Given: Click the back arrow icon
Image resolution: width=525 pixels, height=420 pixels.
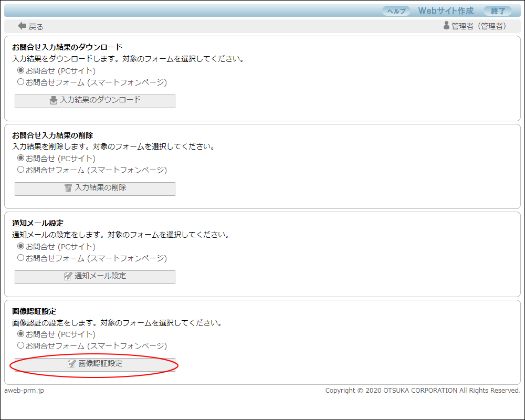Looking at the screenshot, I should 22,26.
